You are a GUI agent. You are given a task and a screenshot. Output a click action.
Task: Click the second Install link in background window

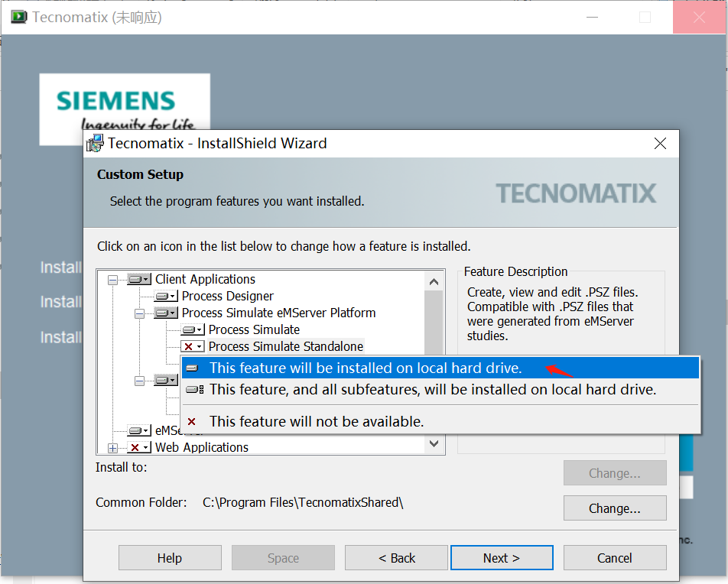[61, 302]
